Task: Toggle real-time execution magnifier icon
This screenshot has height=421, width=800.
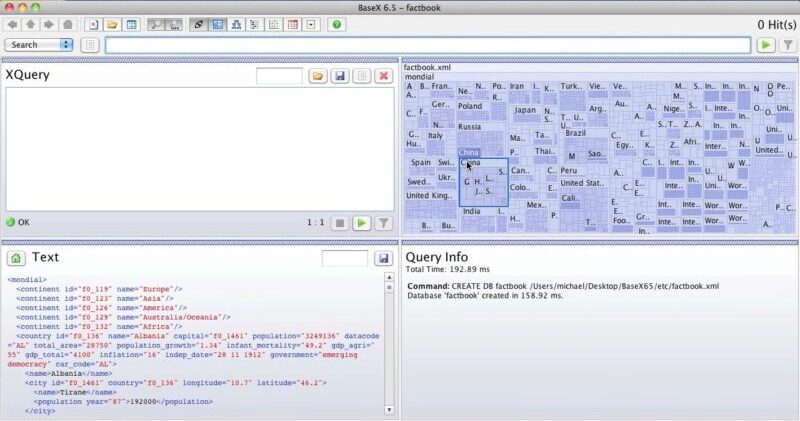Action: pos(156,24)
